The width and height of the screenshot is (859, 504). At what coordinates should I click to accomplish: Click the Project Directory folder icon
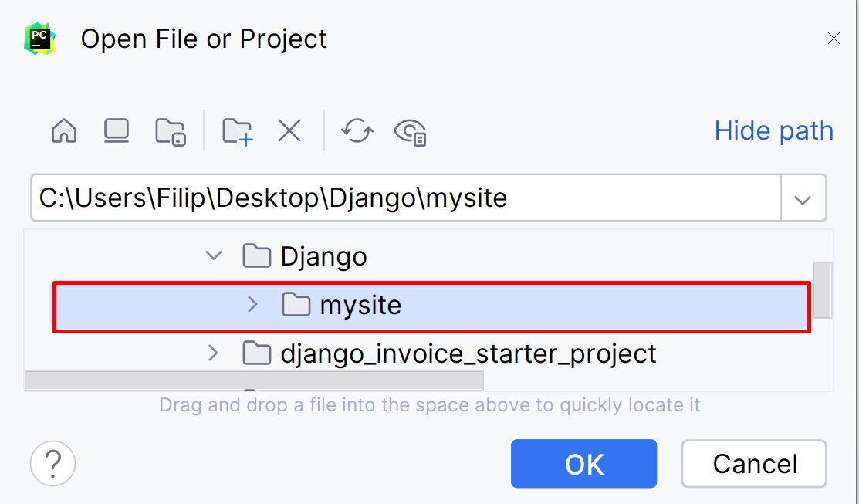[171, 130]
